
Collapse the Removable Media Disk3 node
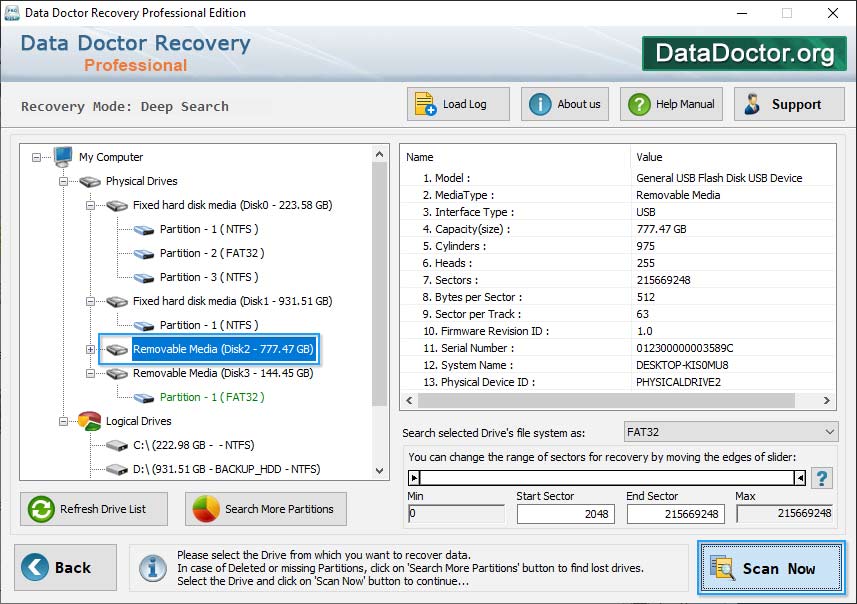[x=90, y=373]
